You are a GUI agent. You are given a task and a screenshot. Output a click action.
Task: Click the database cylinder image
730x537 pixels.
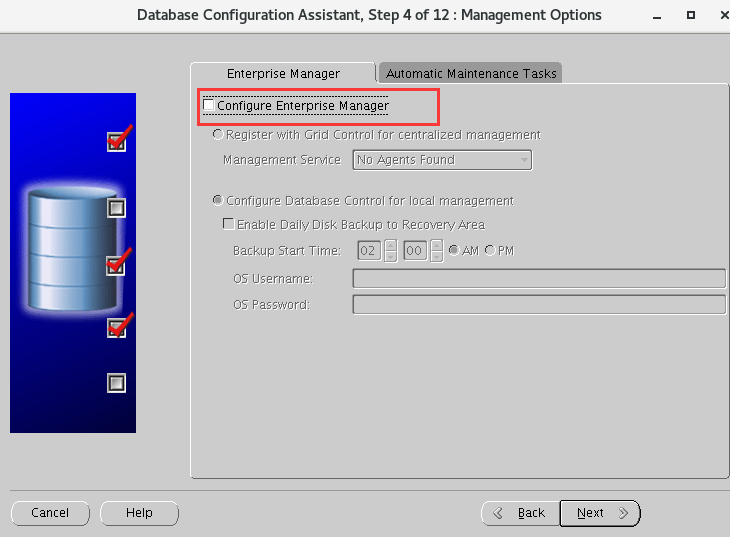72,249
